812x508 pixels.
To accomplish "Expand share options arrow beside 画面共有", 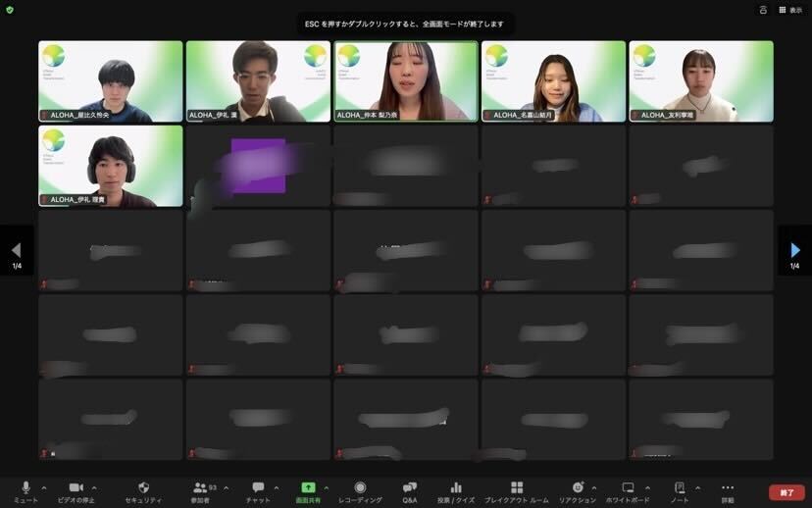I will pos(327,487).
